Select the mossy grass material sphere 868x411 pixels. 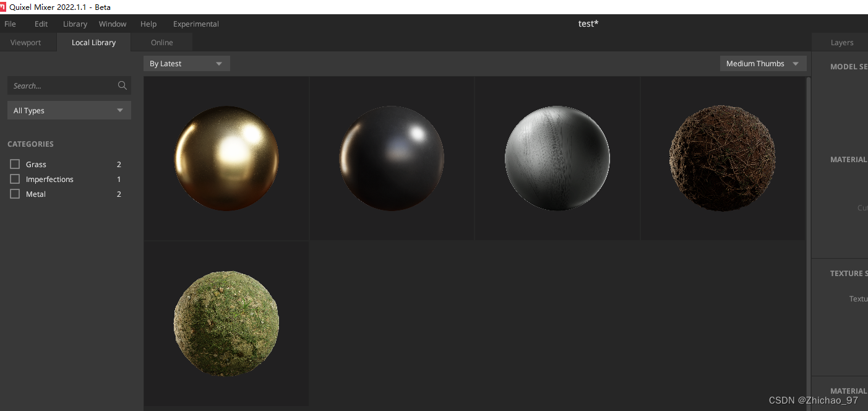pos(226,323)
